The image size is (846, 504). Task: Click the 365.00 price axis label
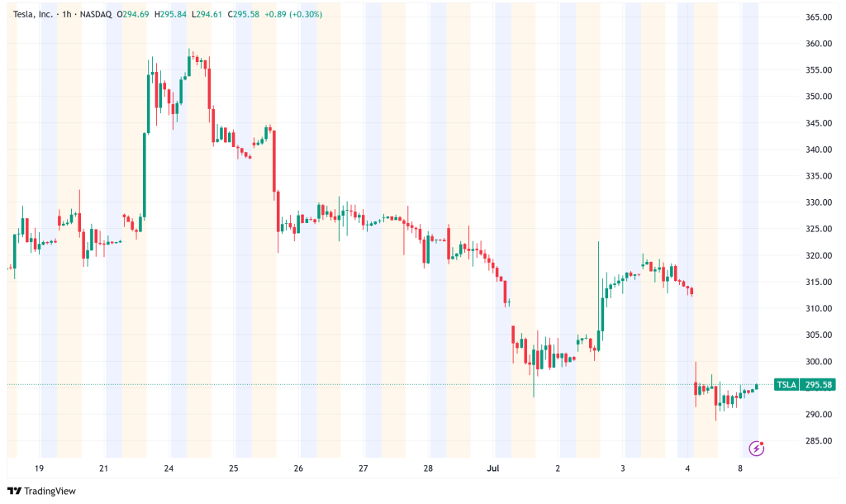tap(819, 17)
